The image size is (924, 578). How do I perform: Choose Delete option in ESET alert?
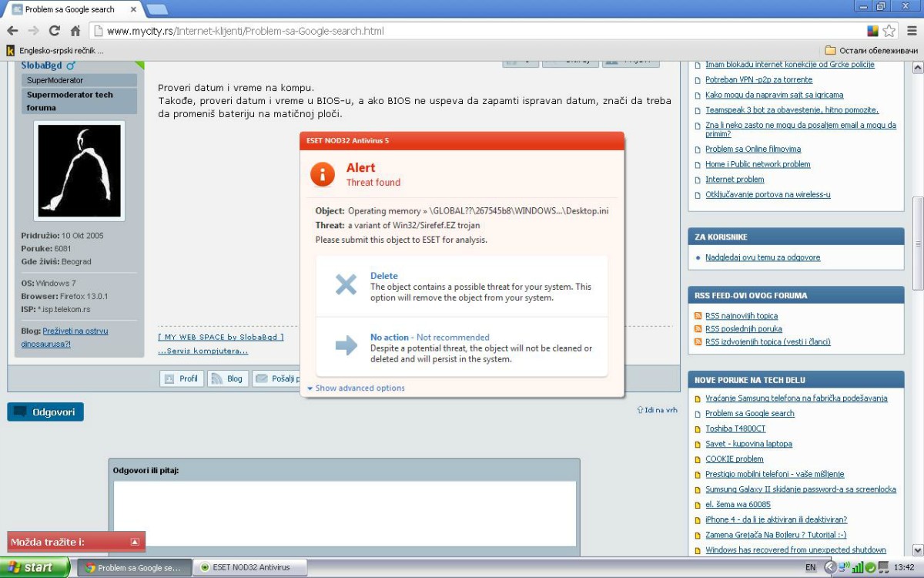point(462,287)
